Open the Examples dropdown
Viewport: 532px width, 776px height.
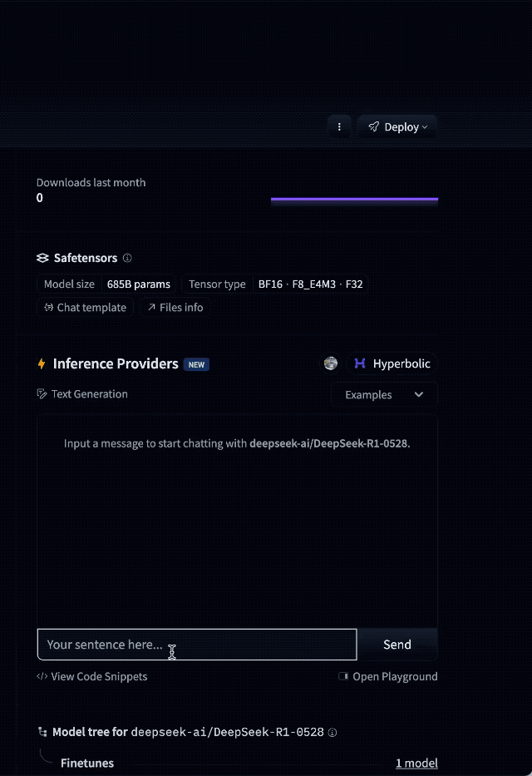click(383, 393)
